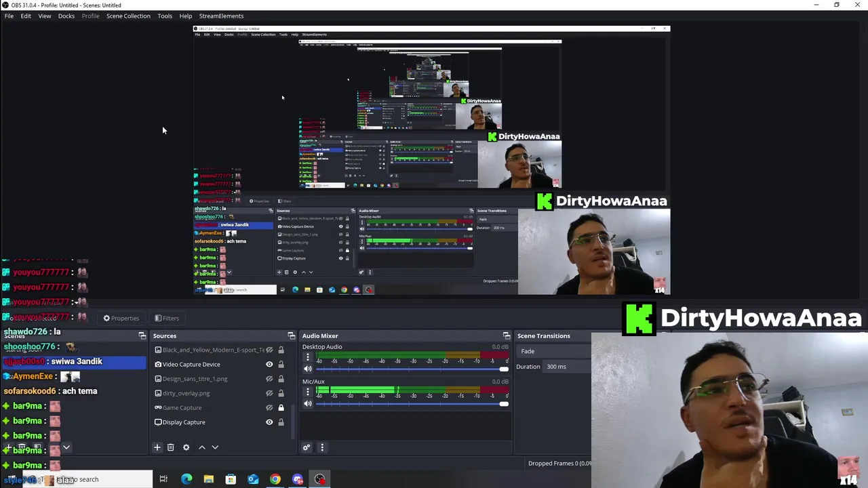
Task: Select the Video Capture Device source row
Action: pyautogui.click(x=220, y=365)
